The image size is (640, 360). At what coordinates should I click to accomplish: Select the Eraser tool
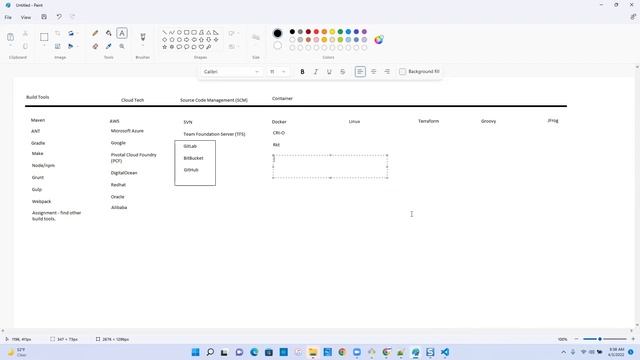[95, 47]
